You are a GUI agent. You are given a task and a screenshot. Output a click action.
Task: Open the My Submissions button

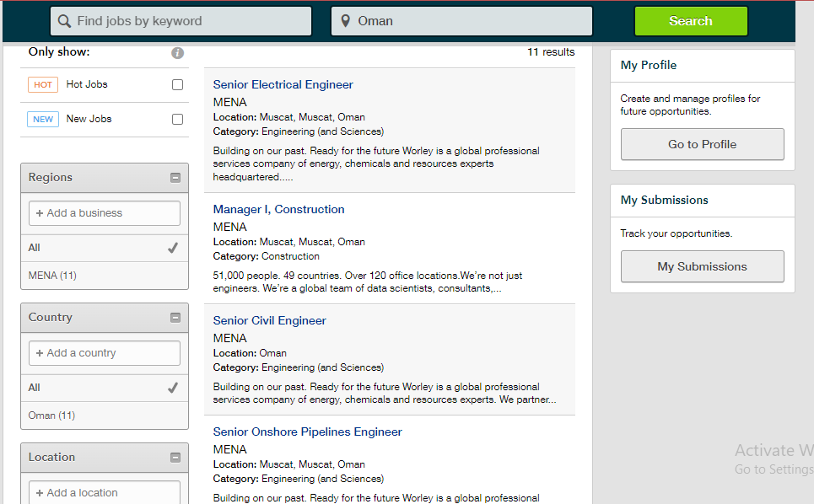point(703,266)
